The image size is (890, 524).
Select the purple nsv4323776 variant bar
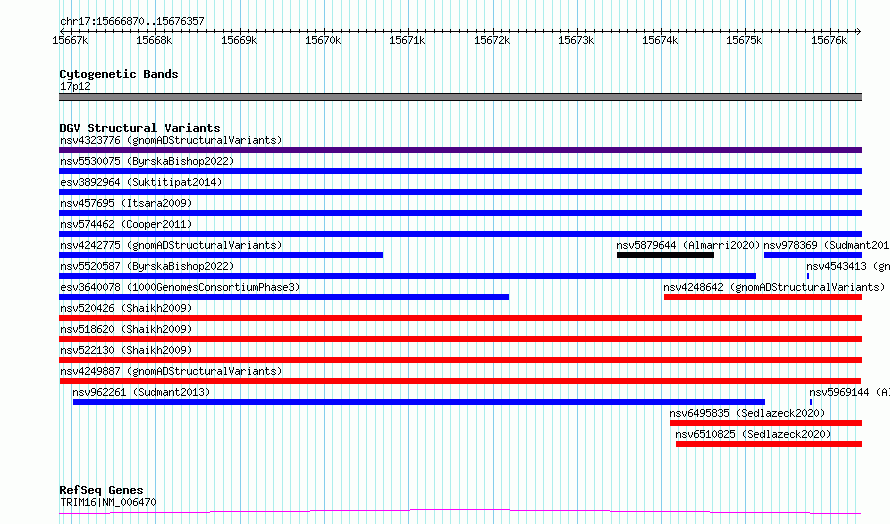pos(460,150)
